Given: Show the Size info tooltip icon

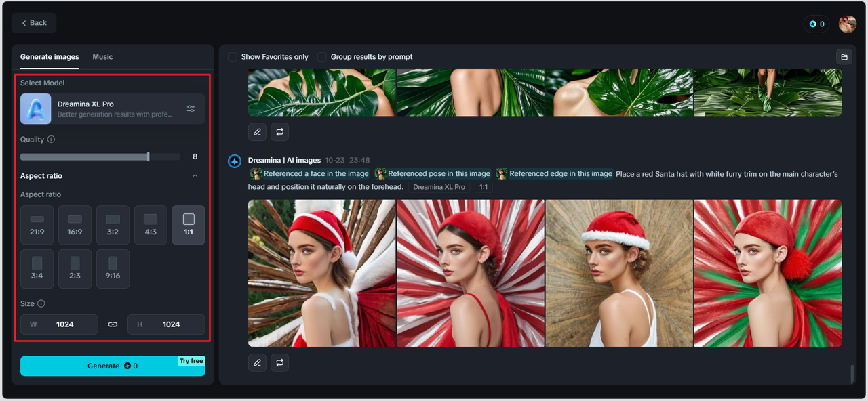Looking at the screenshot, I should coord(41,304).
